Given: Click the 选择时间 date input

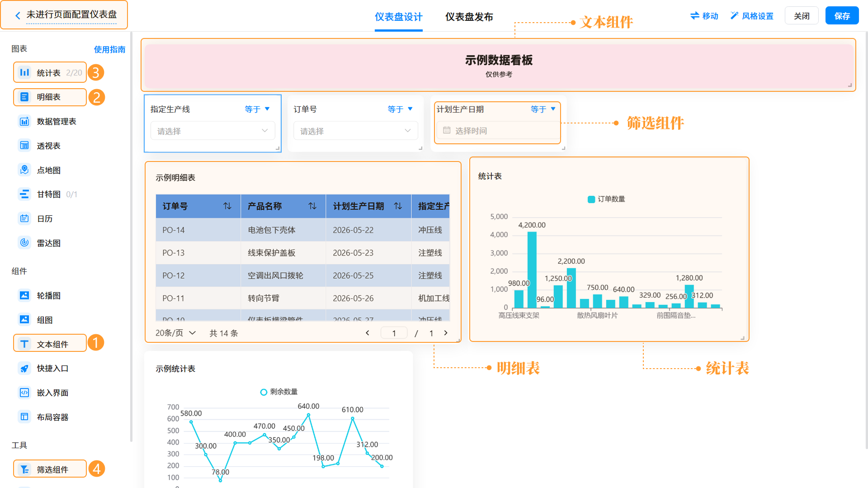Looking at the screenshot, I should pos(497,130).
